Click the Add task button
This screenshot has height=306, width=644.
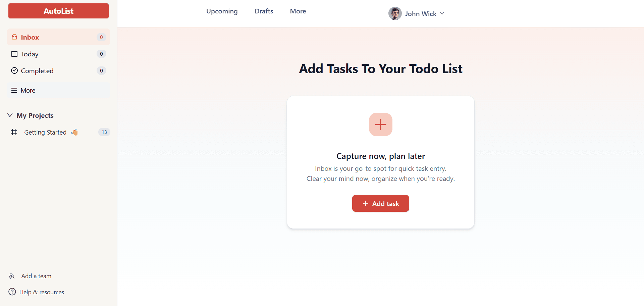click(380, 203)
